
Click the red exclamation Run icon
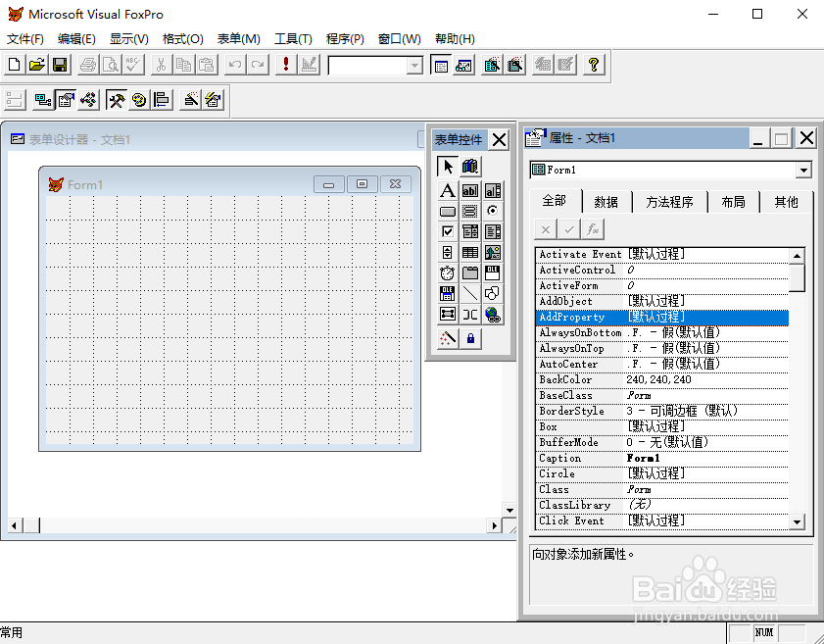286,66
